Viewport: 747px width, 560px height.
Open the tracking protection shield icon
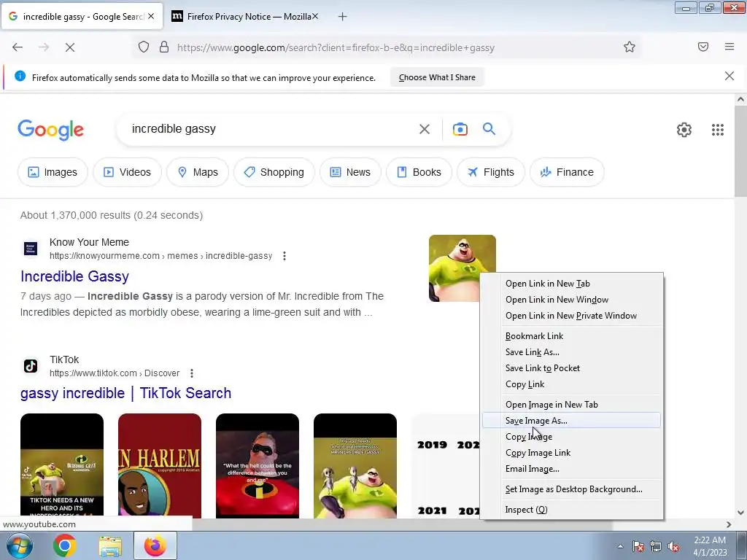click(144, 47)
